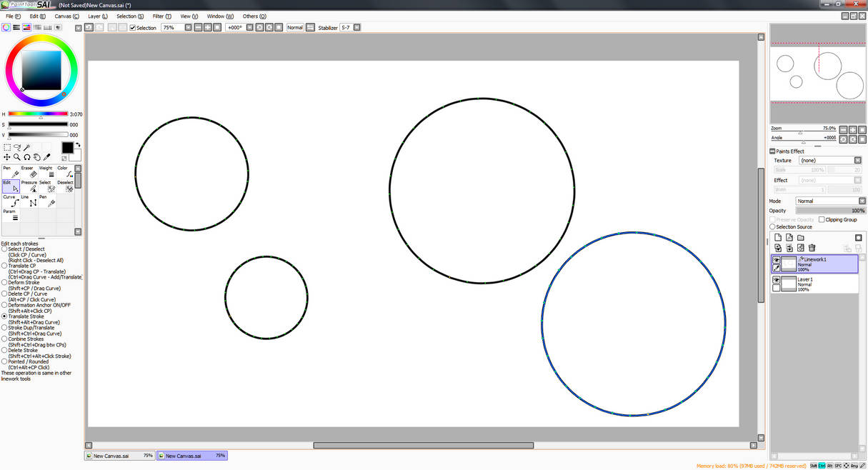Screen dimensions: 868x470
Task: Choose the Delete CP / Curve option
Action: [4, 294]
